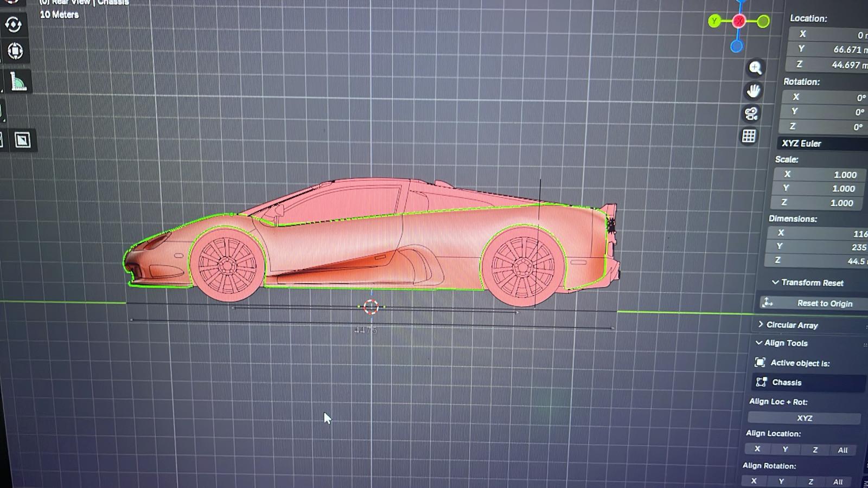
Task: Click Align Rotation X button
Action: coord(754,481)
